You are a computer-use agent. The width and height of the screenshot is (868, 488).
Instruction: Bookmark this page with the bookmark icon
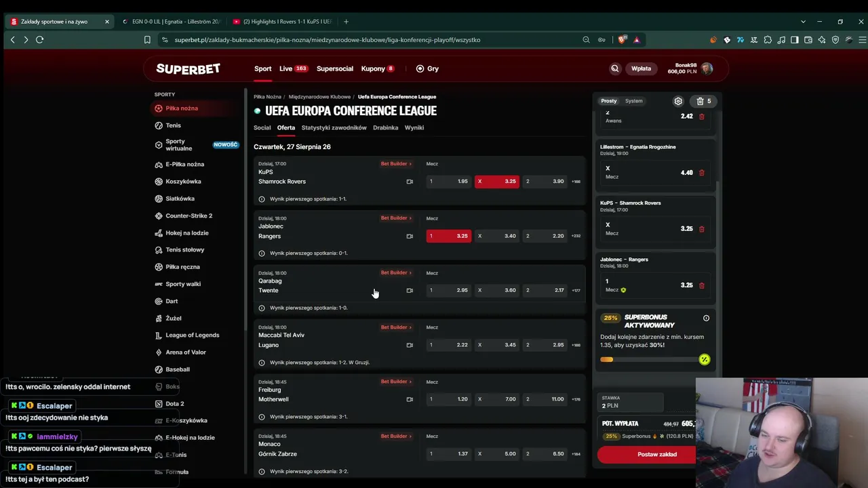[147, 40]
